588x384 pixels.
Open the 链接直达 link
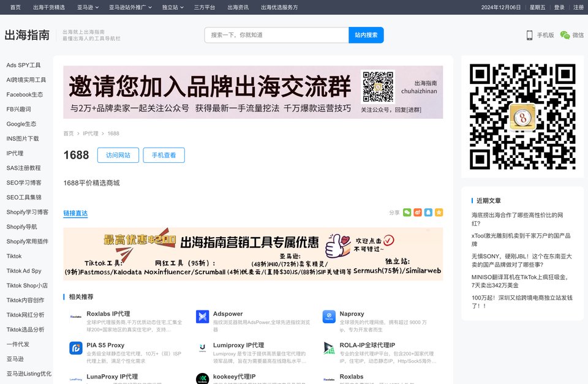pos(75,213)
